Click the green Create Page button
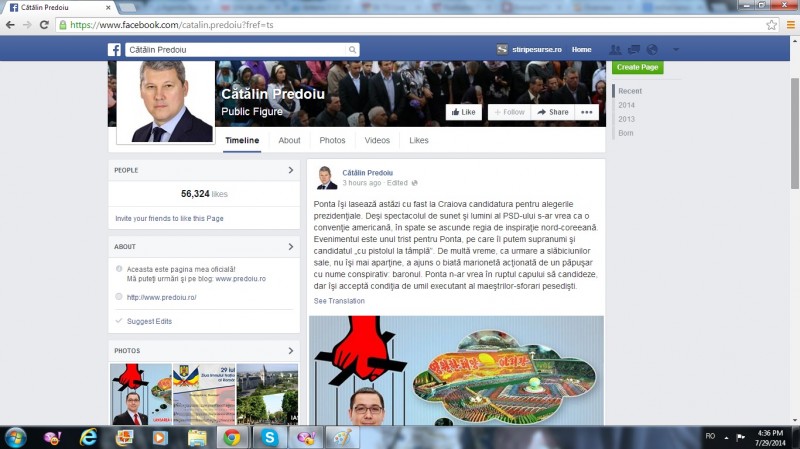The height and width of the screenshot is (449, 800). 637,67
